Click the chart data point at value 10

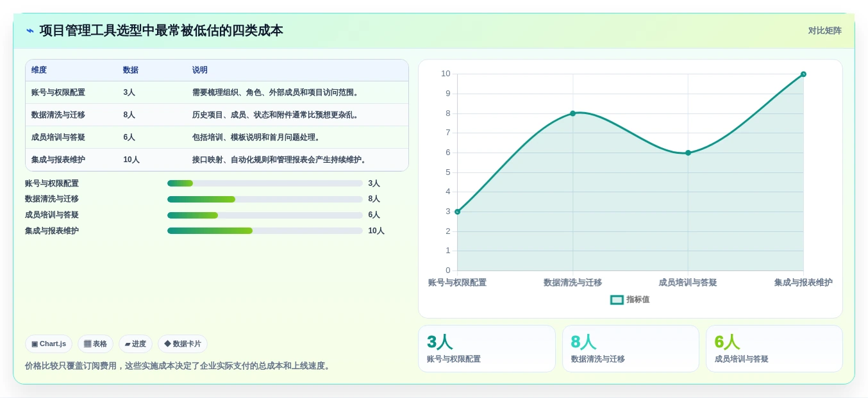[803, 74]
